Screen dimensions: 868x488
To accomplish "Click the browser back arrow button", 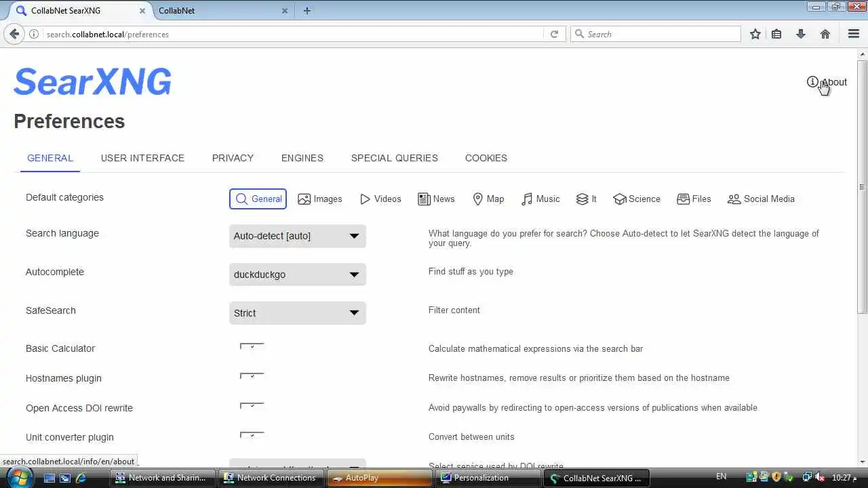I will pyautogui.click(x=14, y=34).
